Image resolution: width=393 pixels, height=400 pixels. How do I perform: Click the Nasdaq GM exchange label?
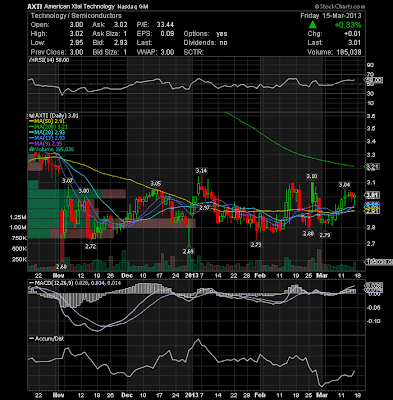(x=133, y=7)
